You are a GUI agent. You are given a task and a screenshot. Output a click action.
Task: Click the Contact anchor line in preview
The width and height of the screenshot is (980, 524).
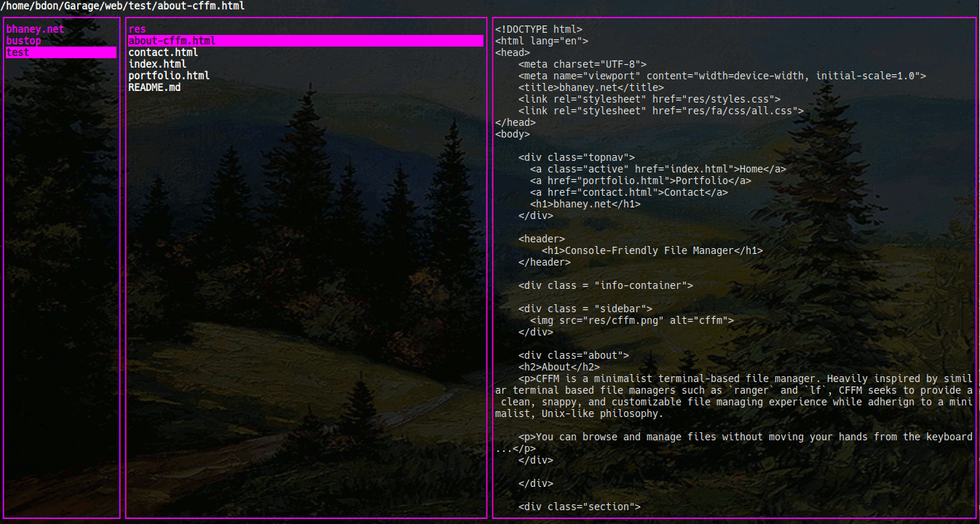coord(629,193)
